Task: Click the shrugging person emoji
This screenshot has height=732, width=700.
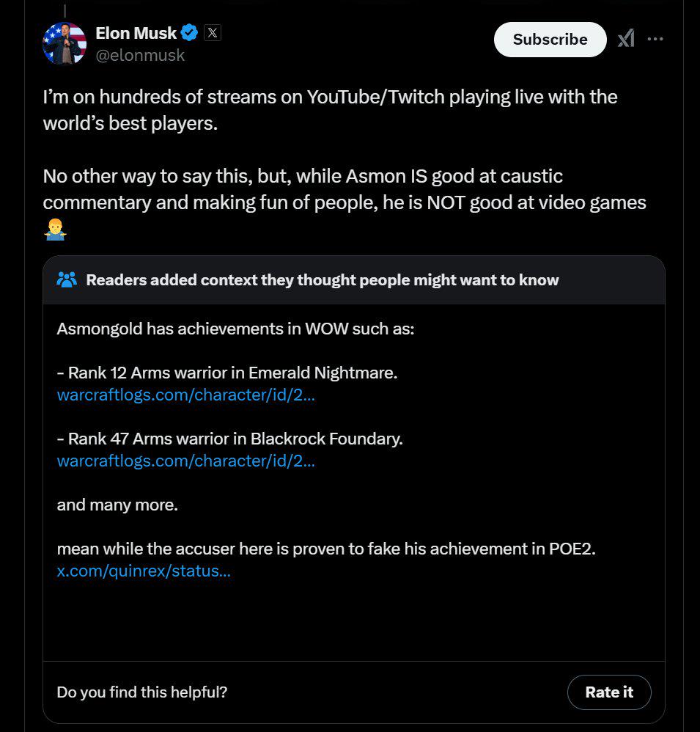Action: click(x=54, y=230)
